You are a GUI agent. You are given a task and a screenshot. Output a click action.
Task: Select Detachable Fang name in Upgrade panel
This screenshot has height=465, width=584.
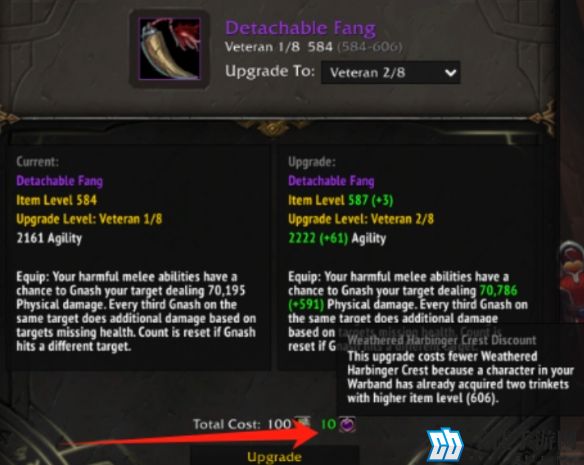tap(331, 181)
